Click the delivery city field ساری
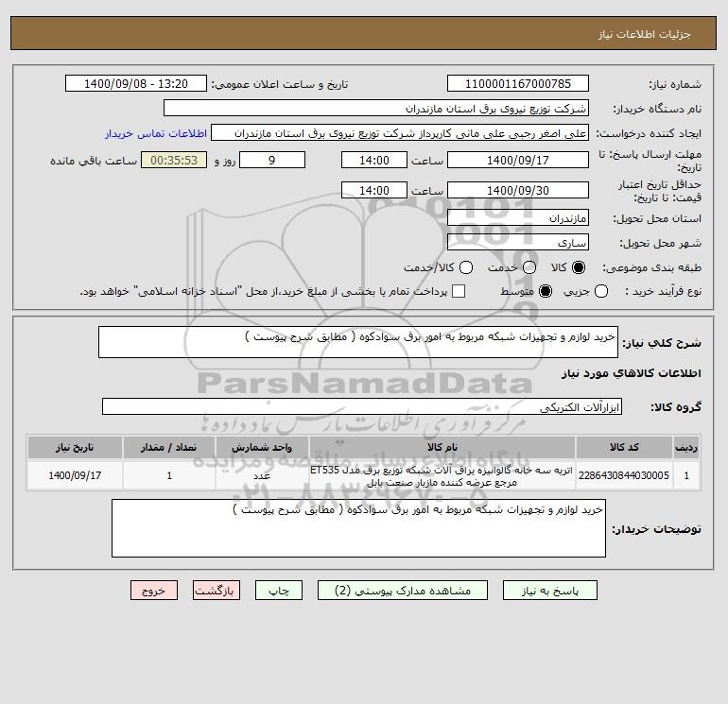The image size is (728, 704). (x=518, y=242)
